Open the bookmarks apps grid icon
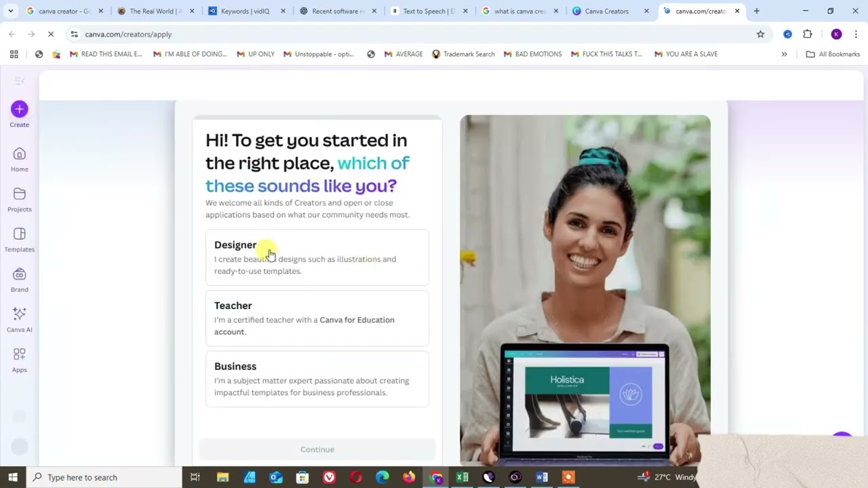868x488 pixels. click(x=14, y=54)
